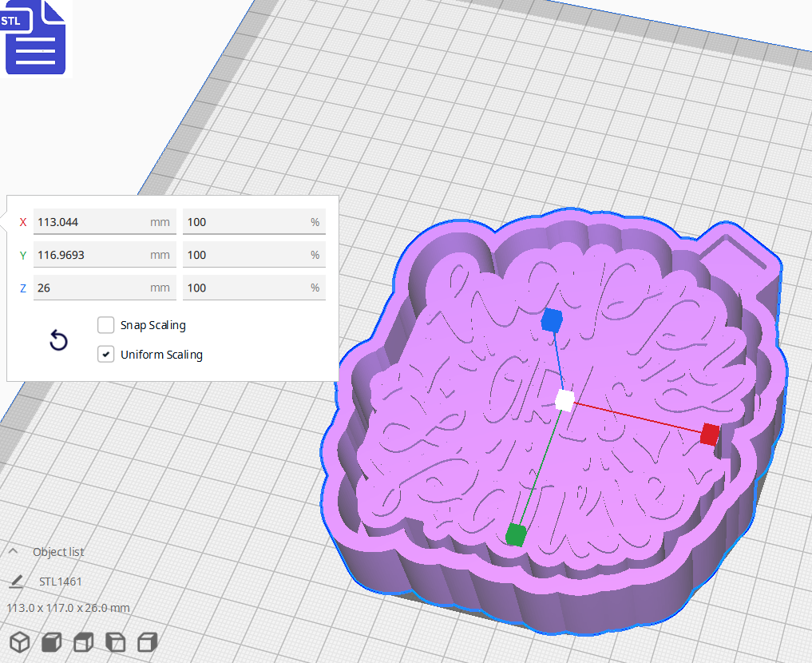Viewport: 812px width, 663px height.
Task: Click the pencil edit icon beside STL1461
Action: [16, 582]
